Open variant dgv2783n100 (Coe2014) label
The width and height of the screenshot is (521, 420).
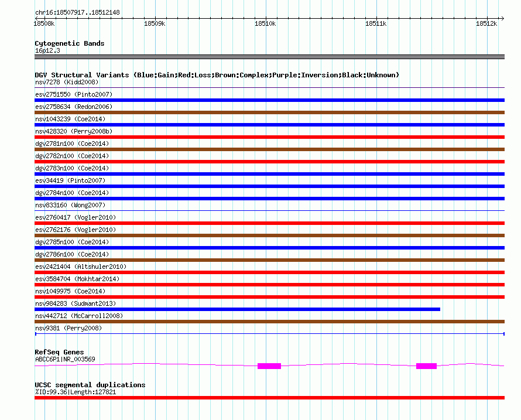coord(72,168)
